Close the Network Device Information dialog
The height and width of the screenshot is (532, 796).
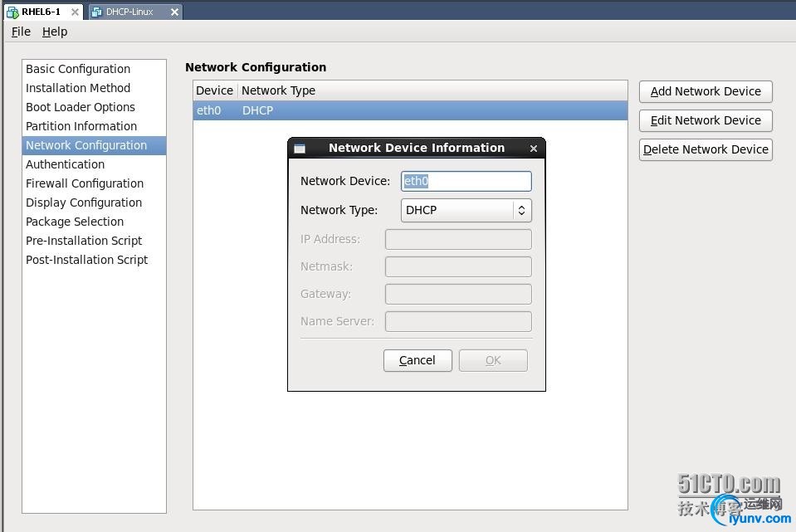pyautogui.click(x=534, y=149)
